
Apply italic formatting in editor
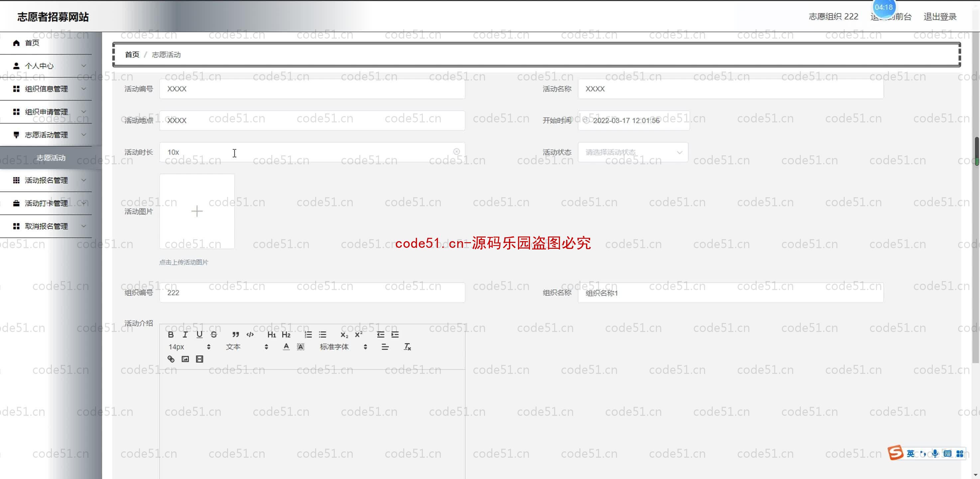tap(185, 335)
